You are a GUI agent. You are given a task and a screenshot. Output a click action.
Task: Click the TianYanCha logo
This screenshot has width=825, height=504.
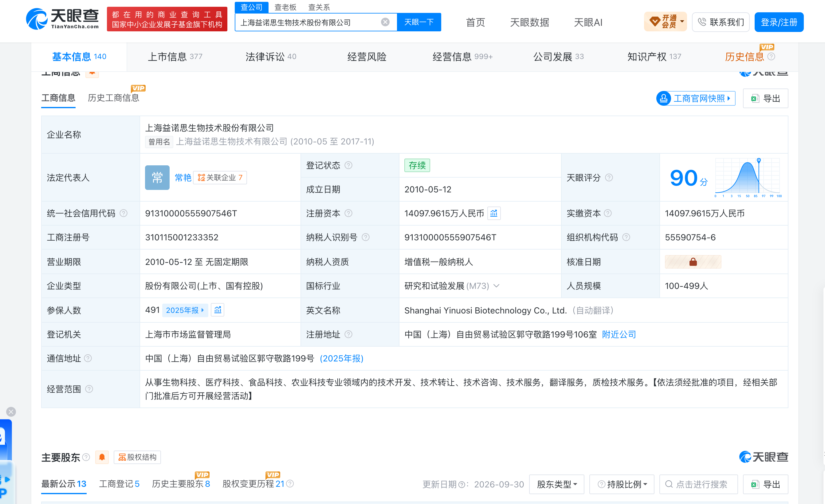(63, 19)
